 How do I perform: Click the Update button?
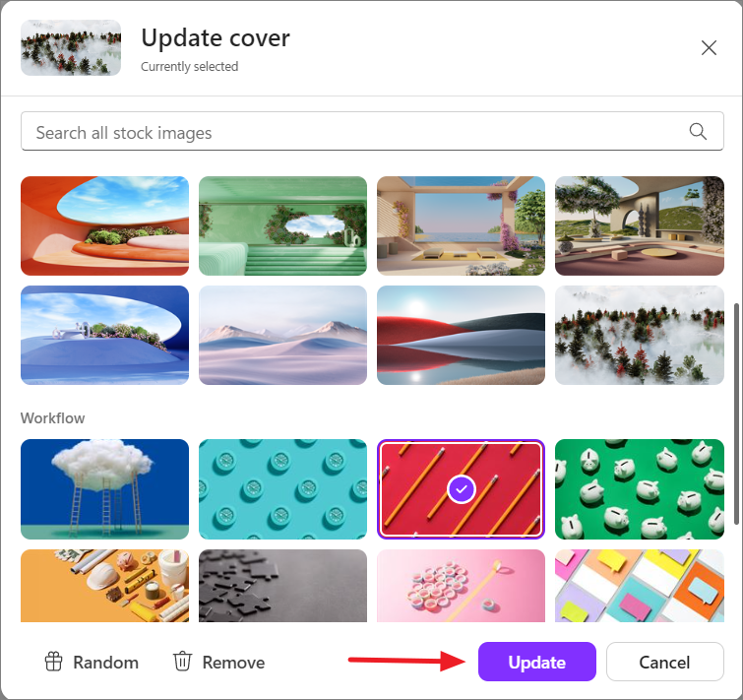[x=537, y=662]
